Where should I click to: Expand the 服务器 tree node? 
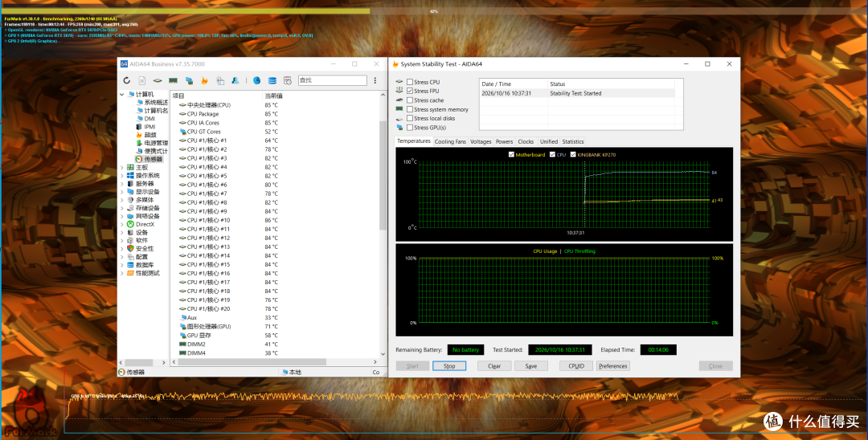click(122, 184)
